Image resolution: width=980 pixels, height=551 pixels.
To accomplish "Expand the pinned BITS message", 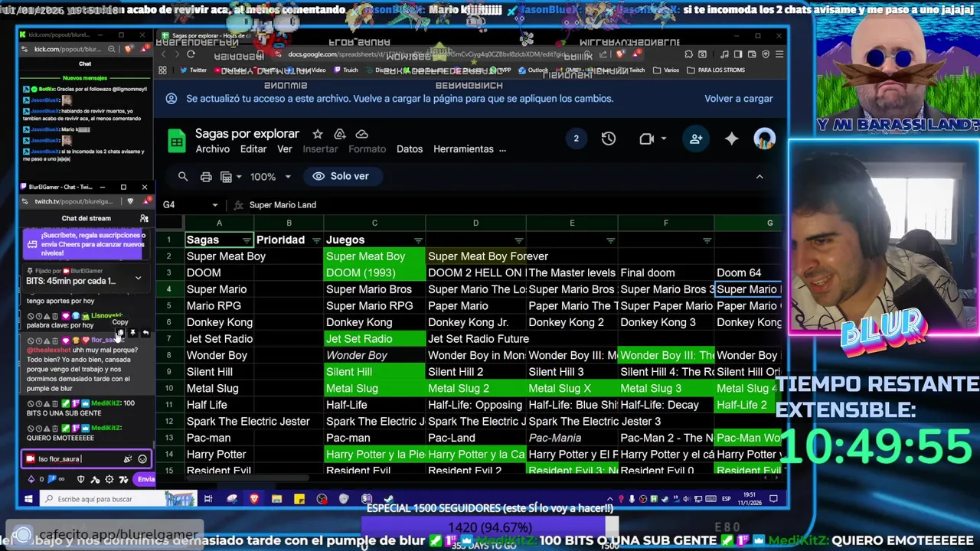I will (x=138, y=278).
